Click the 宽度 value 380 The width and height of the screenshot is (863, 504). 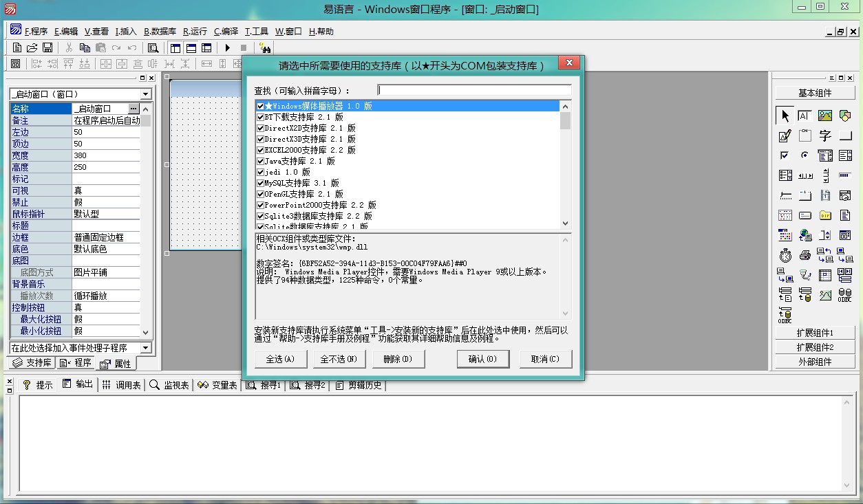click(x=106, y=155)
